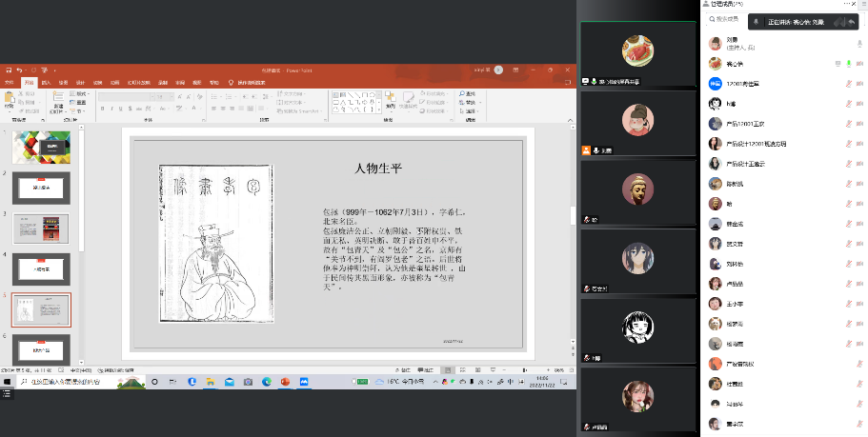Toggle Italic formatting in the font group
Viewport: 868px width, 437px height.
[x=110, y=108]
